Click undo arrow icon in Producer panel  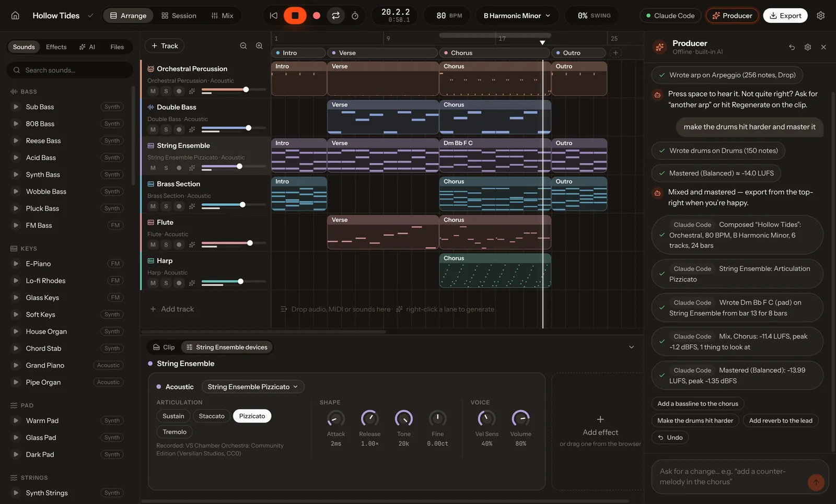point(792,47)
